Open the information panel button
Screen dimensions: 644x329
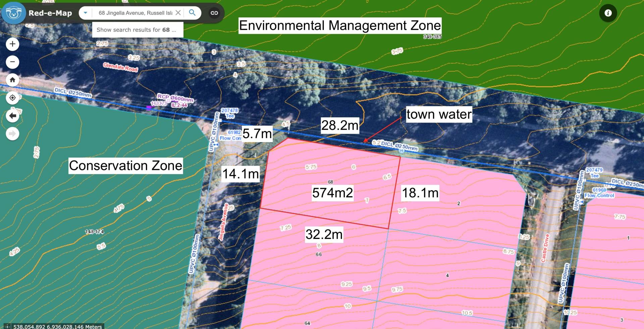pyautogui.click(x=608, y=13)
